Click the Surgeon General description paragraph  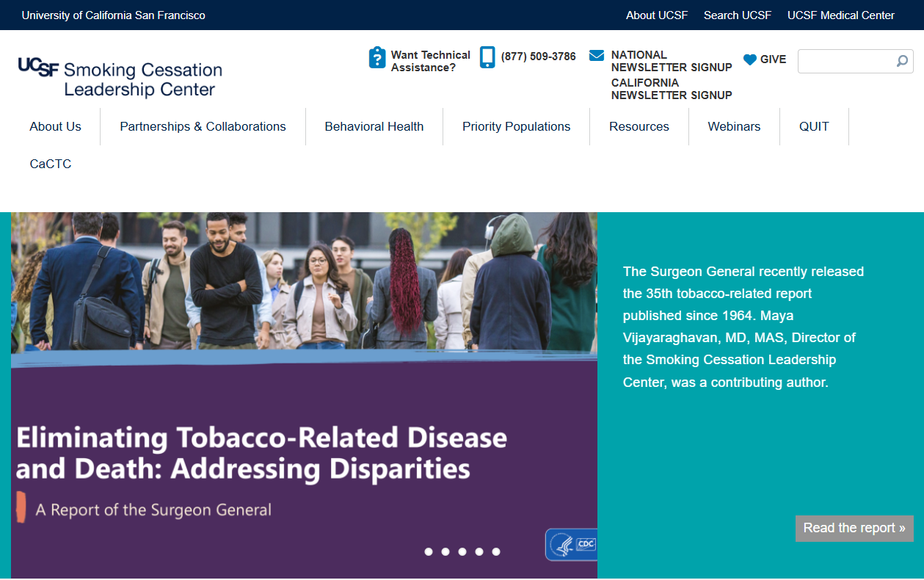[x=743, y=327]
